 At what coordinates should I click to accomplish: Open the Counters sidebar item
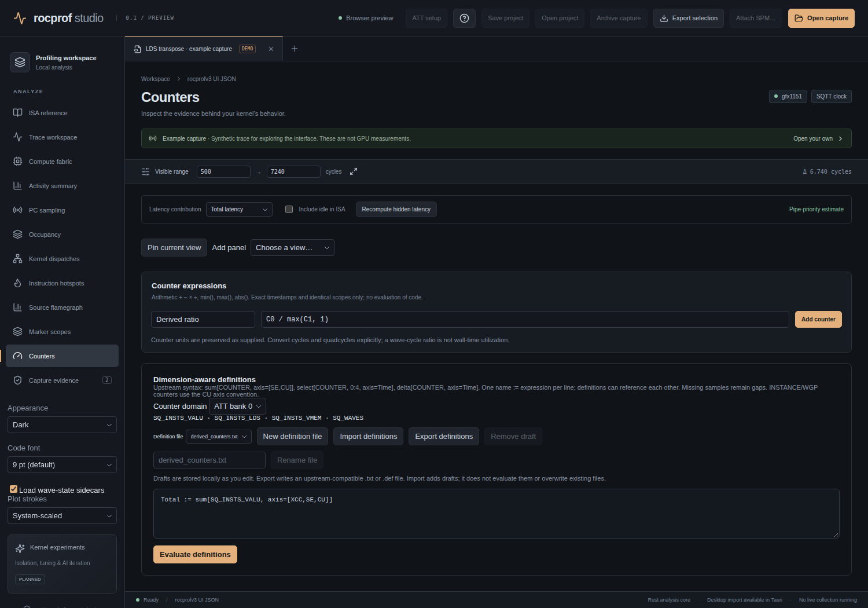coord(62,356)
